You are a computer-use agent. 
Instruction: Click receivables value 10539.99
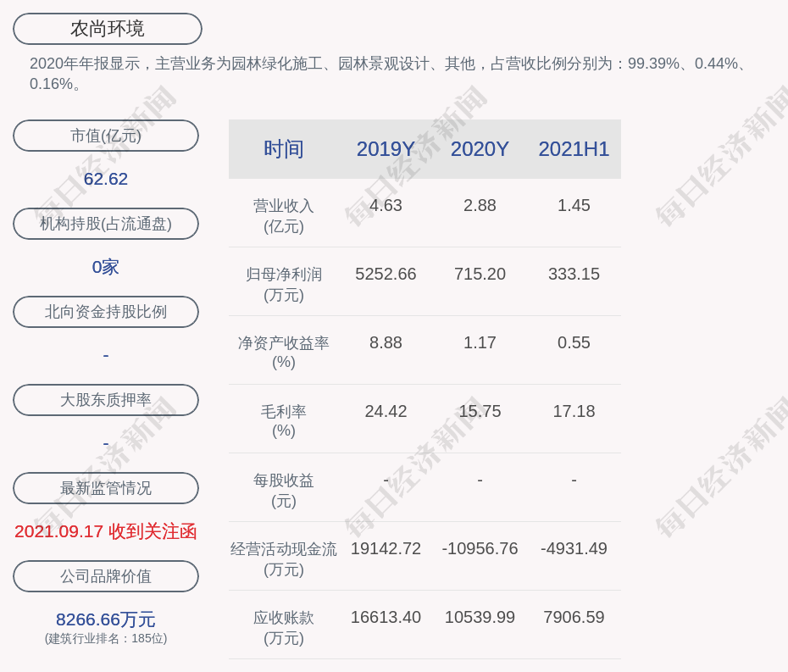pos(480,617)
